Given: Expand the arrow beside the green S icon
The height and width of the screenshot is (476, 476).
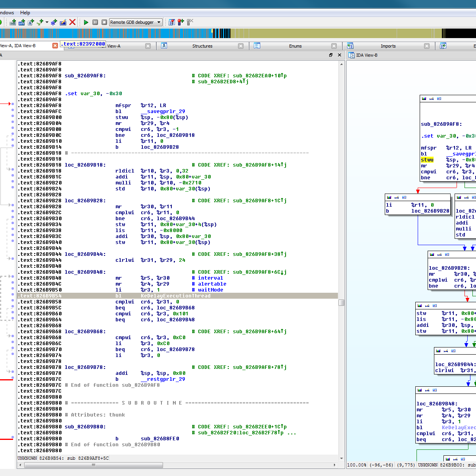Looking at the screenshot, I should coord(47,22).
